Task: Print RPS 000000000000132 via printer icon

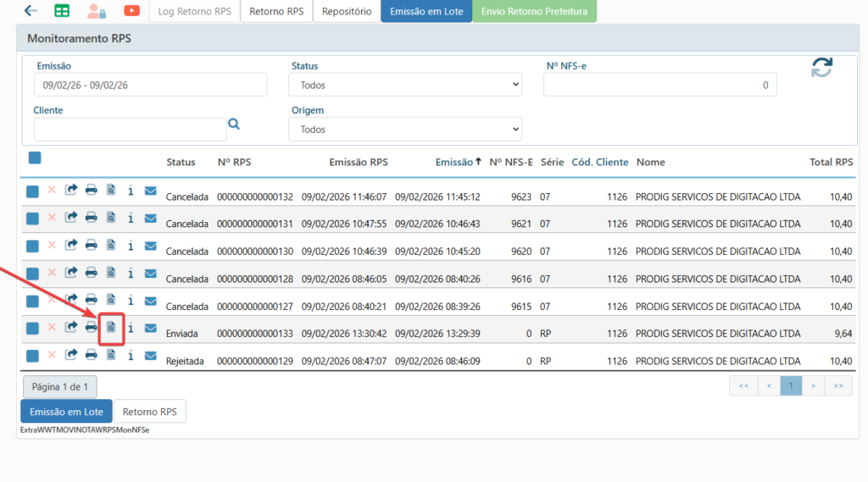Action: 92,191
